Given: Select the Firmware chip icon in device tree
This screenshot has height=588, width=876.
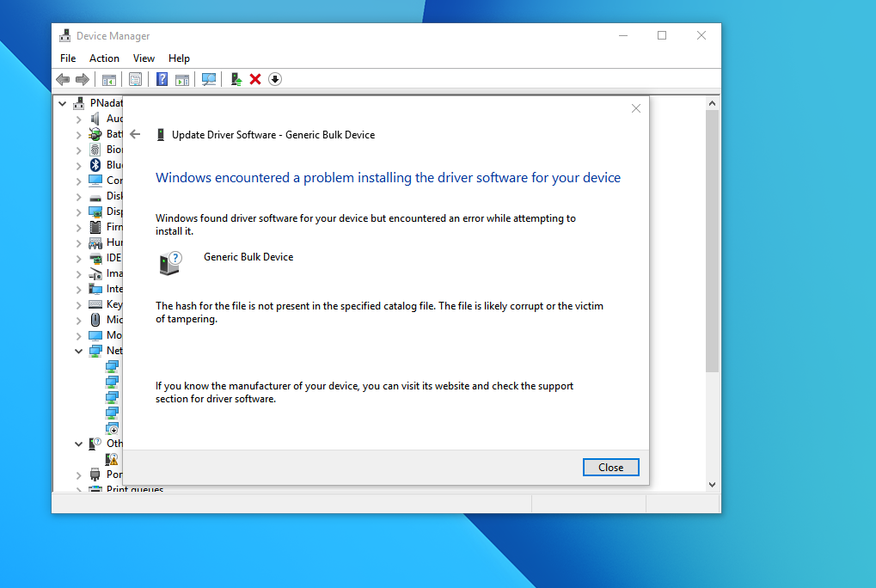Looking at the screenshot, I should click(95, 227).
